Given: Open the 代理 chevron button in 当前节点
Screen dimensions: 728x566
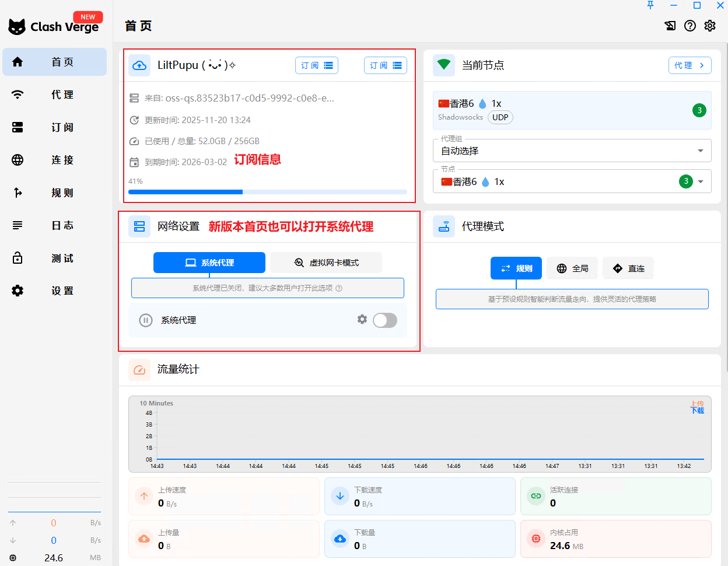Looking at the screenshot, I should click(x=689, y=65).
